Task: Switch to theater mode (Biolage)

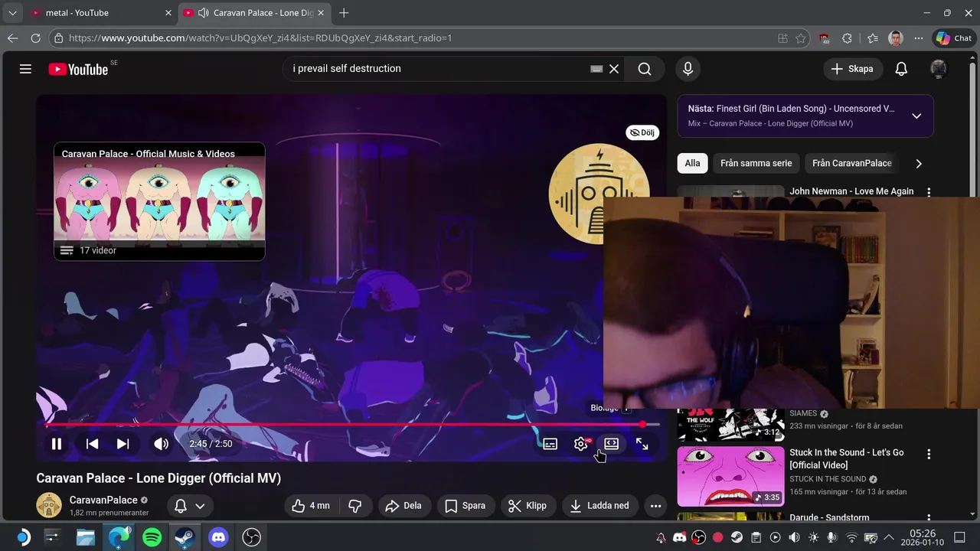Action: pyautogui.click(x=611, y=444)
